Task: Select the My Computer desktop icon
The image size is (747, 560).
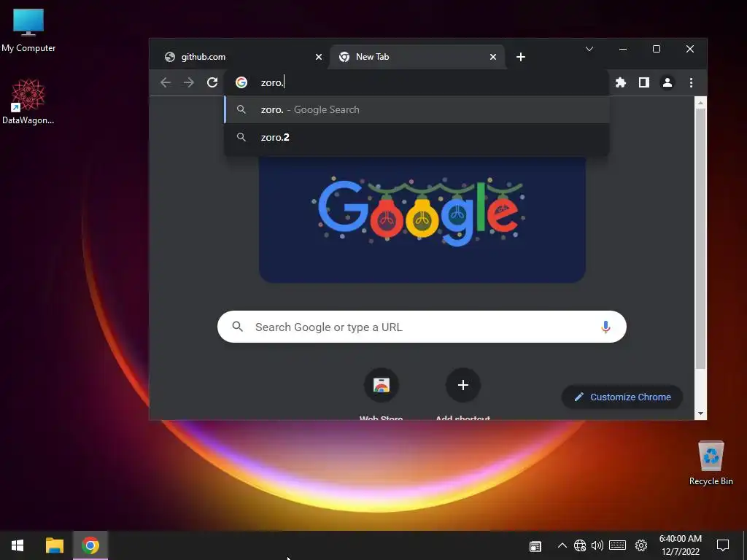Action: (x=28, y=31)
